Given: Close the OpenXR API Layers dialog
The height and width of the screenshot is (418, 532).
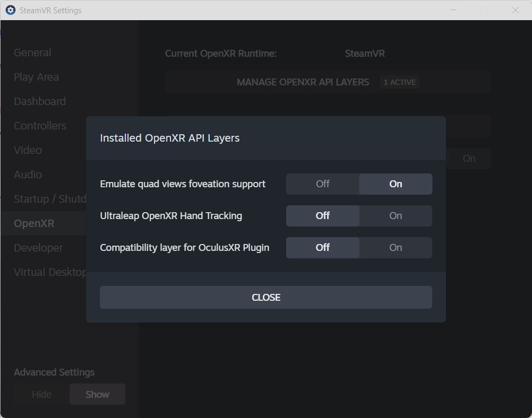Looking at the screenshot, I should pyautogui.click(x=266, y=297).
